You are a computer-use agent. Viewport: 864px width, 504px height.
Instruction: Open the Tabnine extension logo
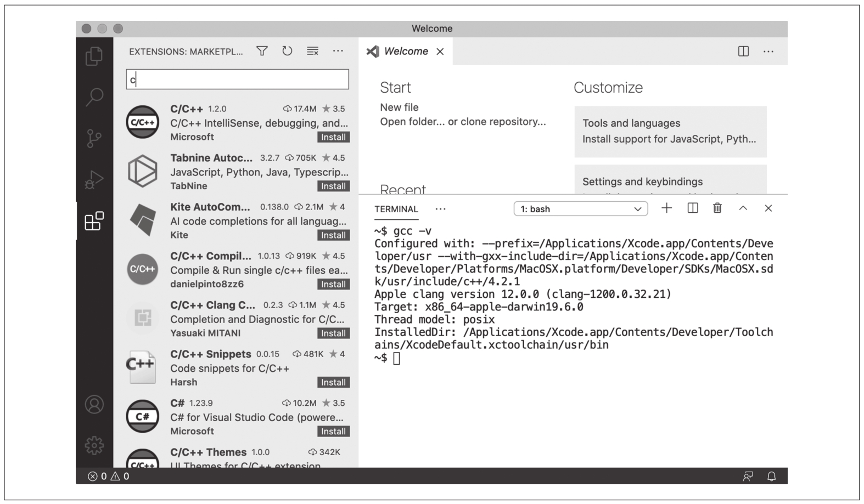[143, 171]
